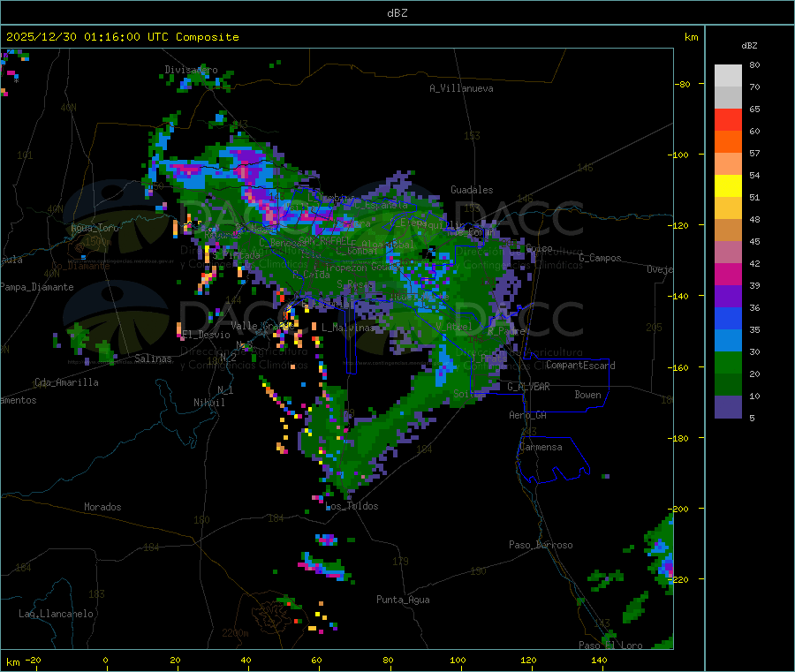795x672 pixels.
Task: Pick the magenta 39-42 dBZ legend swatch
Action: [x=728, y=274]
